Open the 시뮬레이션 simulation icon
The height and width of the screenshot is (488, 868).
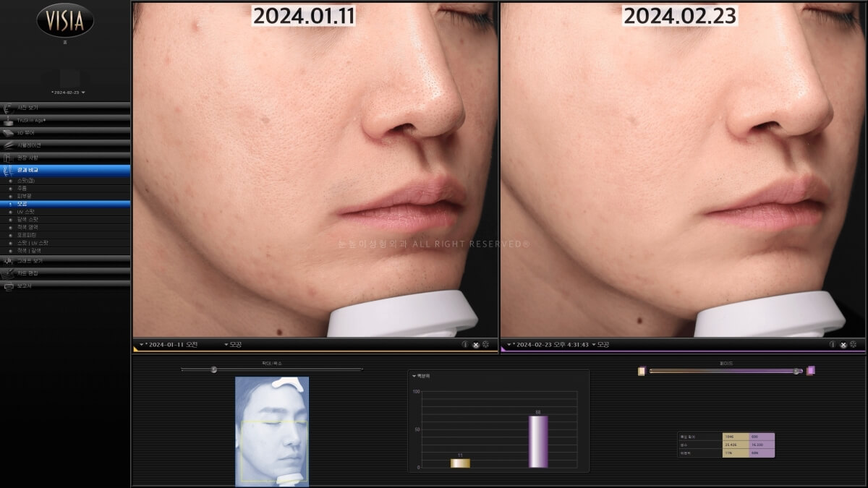click(x=8, y=145)
